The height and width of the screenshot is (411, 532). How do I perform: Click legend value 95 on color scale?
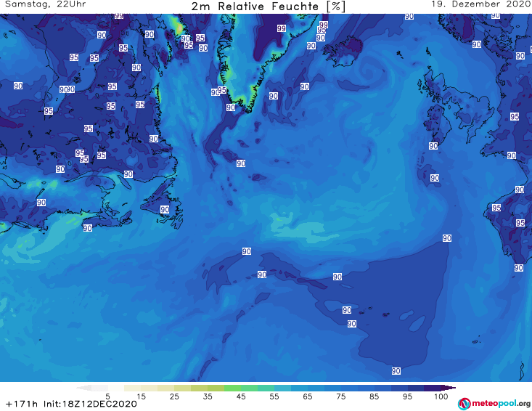point(407,396)
